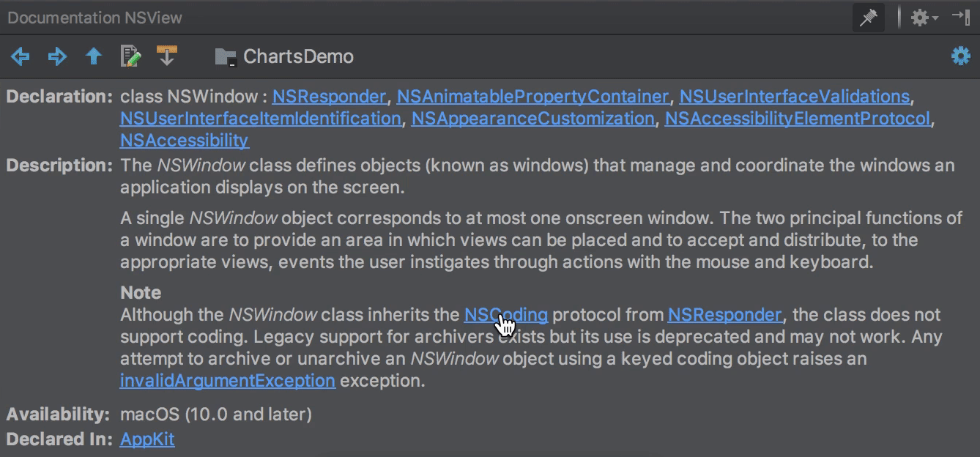Navigate back in documentation history
980x457 pixels.
19,56
